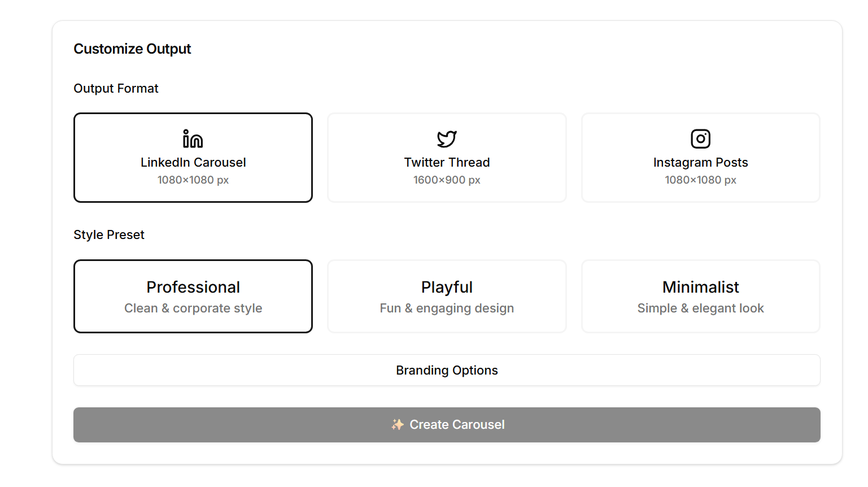Viewport: 868px width, 487px height.
Task: Expand the Branding Options section
Action: [446, 370]
